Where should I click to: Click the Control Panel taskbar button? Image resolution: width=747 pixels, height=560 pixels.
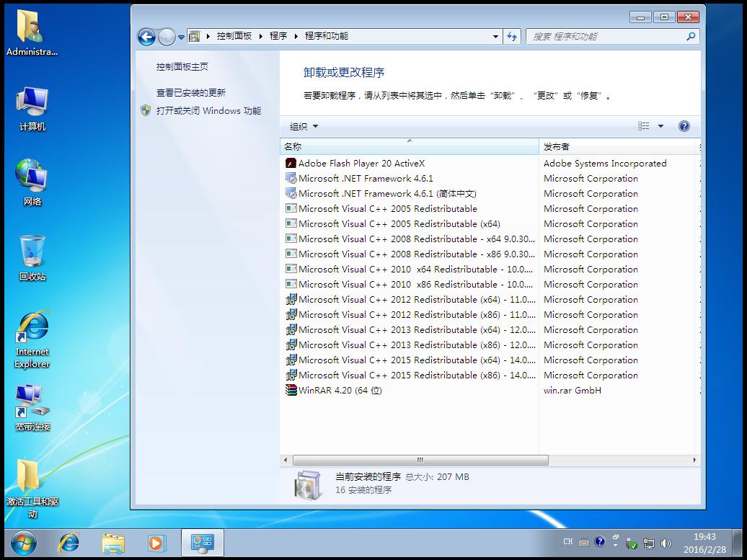[x=203, y=543]
